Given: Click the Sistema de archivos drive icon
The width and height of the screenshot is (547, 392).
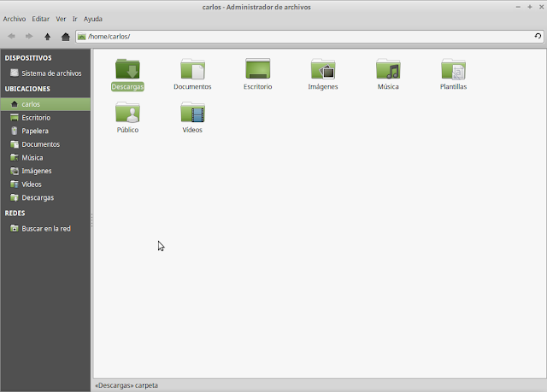Looking at the screenshot, I should [x=15, y=73].
